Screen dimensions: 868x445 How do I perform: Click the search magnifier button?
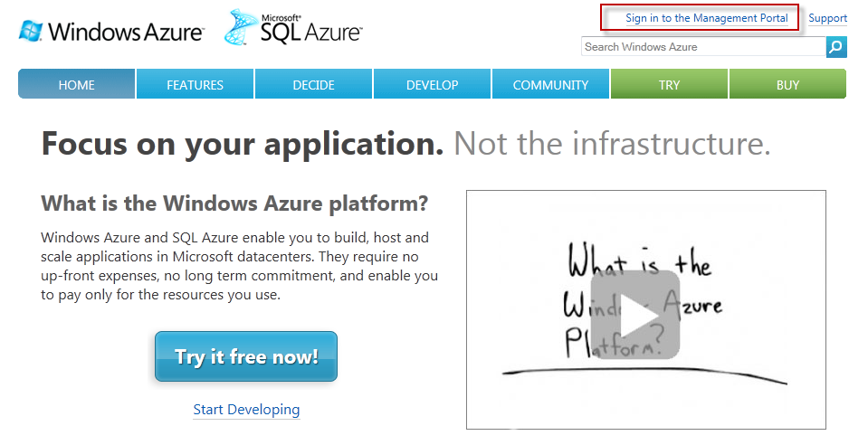(836, 47)
